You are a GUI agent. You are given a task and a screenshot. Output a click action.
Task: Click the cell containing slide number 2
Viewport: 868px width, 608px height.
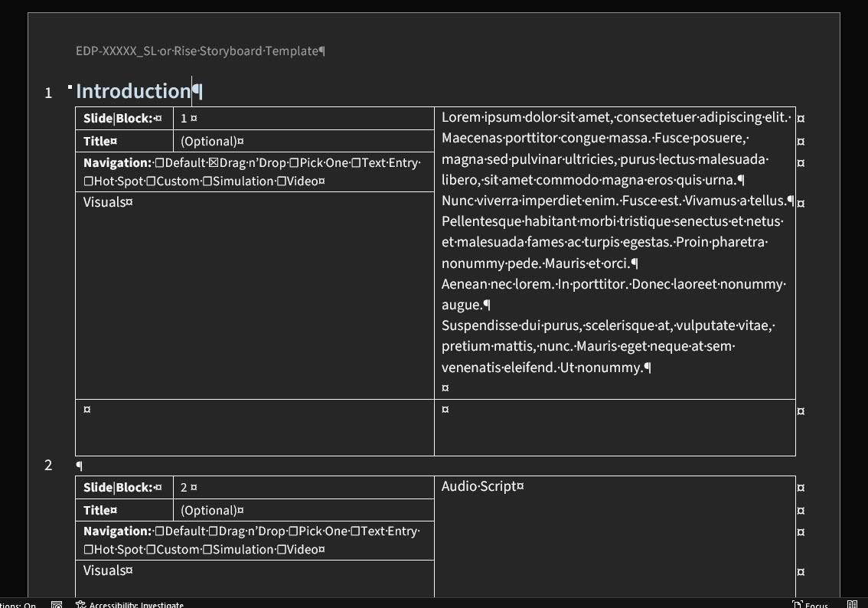[x=303, y=488]
